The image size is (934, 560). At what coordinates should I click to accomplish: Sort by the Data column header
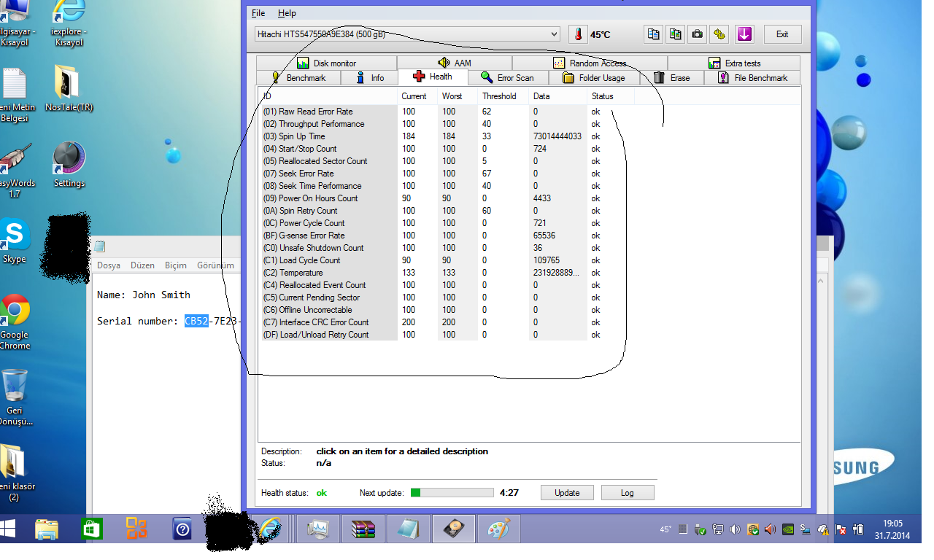[x=558, y=96]
